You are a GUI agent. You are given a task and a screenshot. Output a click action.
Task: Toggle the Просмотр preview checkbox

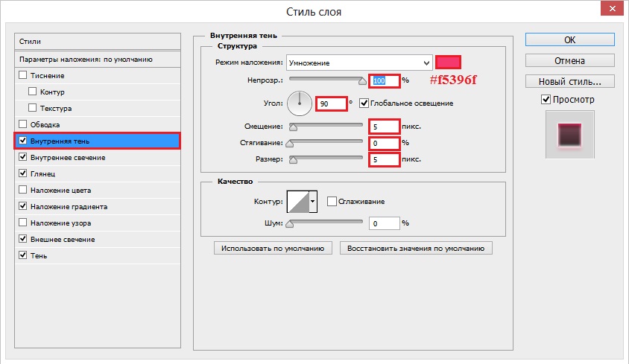click(x=546, y=100)
